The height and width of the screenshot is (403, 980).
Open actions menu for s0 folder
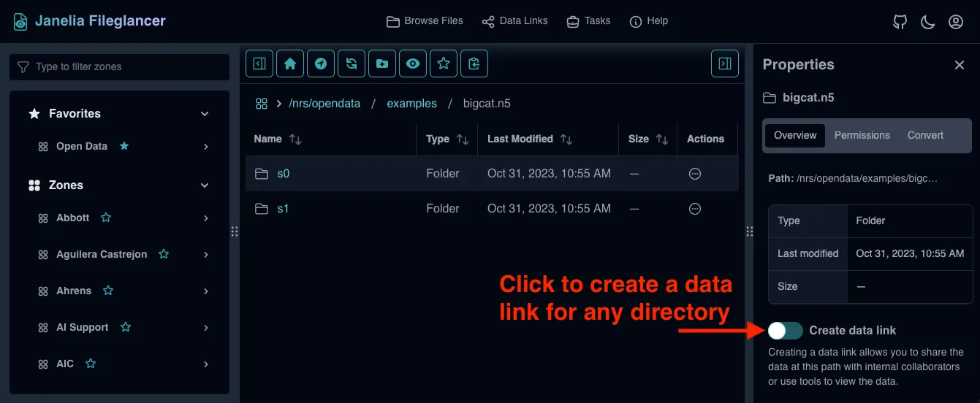coord(695,174)
